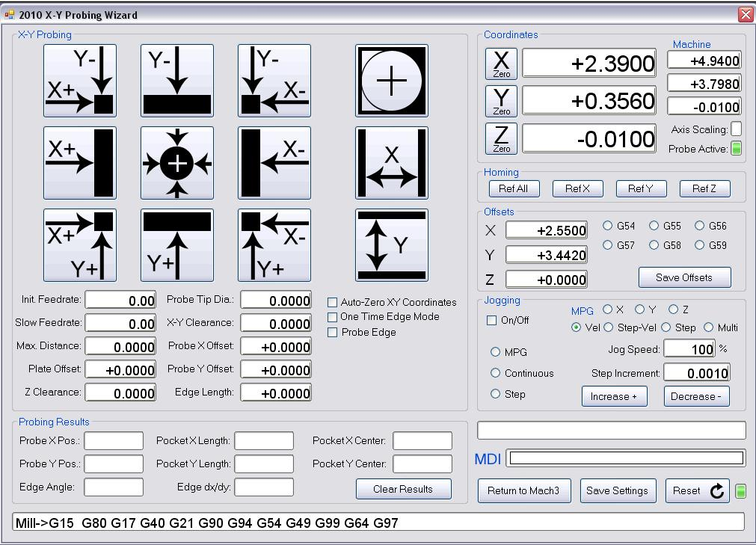This screenshot has width=756, height=545.
Task: Enable One Time Edge Mode
Action: 332,317
